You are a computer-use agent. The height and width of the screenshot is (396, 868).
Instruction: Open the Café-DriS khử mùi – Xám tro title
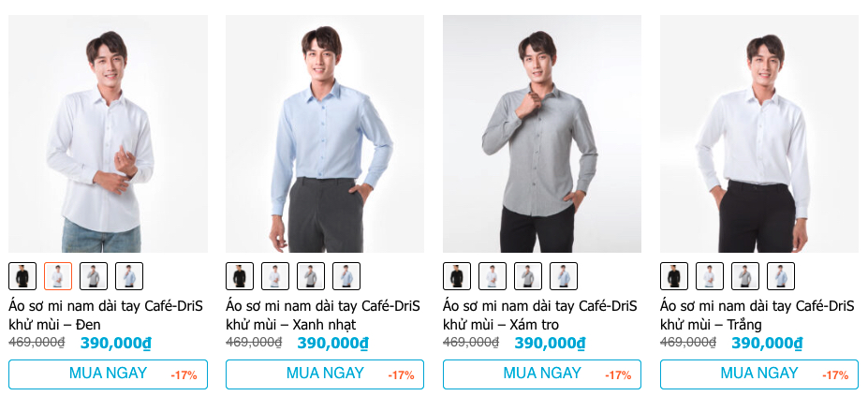pyautogui.click(x=539, y=315)
